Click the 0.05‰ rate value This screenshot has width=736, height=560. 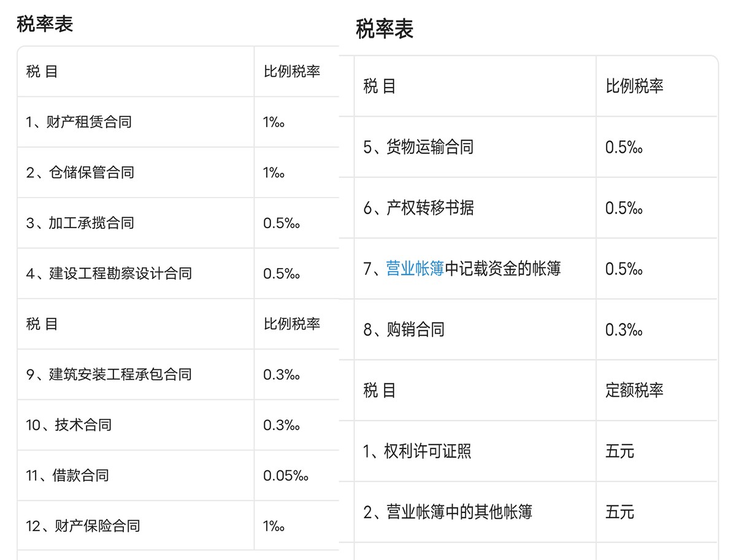click(285, 475)
